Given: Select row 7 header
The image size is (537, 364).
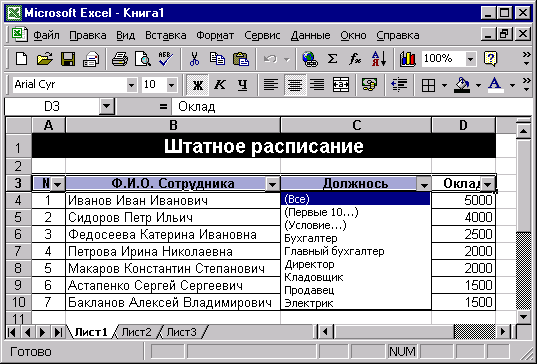Looking at the screenshot, I should click(x=18, y=251).
